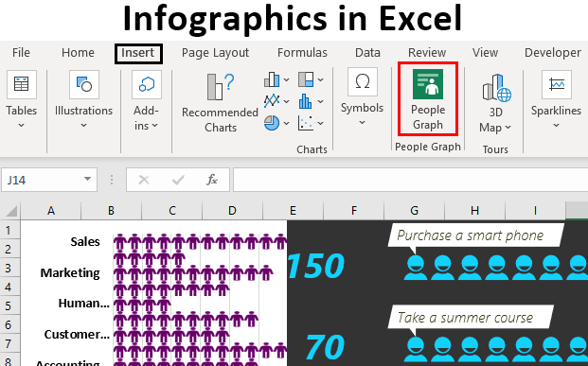
Task: Switch to the Developer tab
Action: [x=553, y=53]
